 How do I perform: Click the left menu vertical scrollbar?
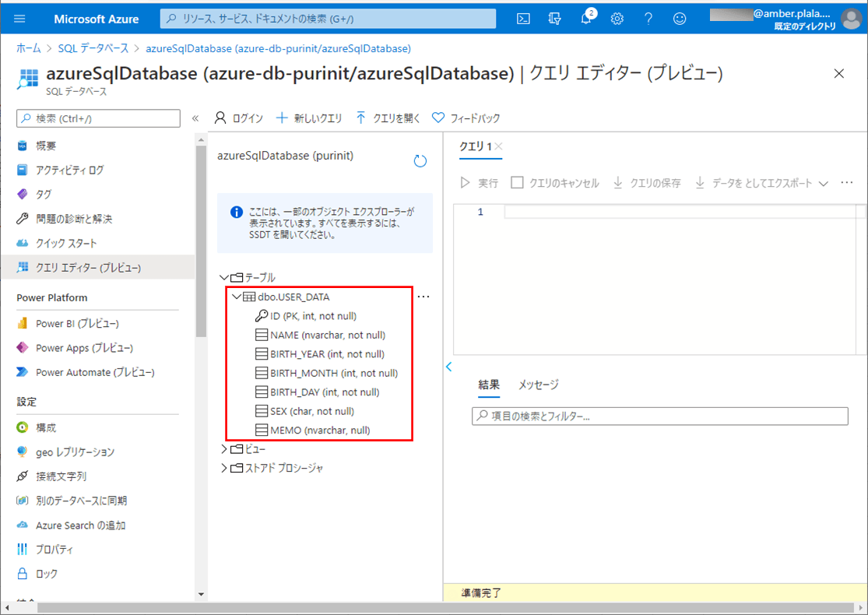tap(201, 241)
